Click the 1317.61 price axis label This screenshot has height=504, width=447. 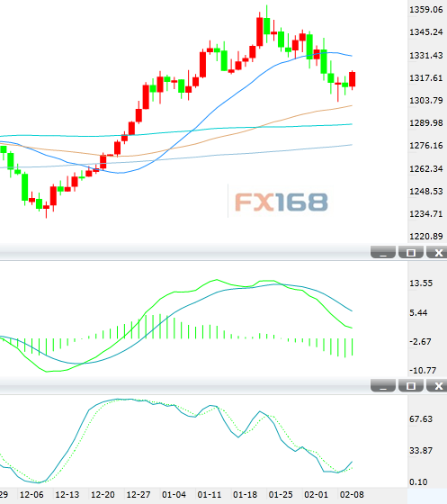[x=425, y=77]
